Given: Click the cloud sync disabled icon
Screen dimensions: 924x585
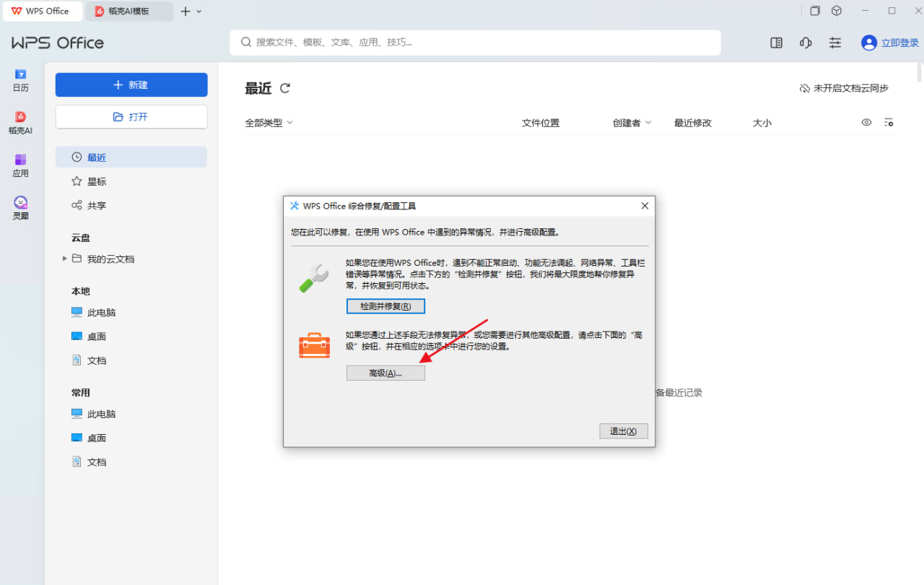Looking at the screenshot, I should [x=804, y=88].
